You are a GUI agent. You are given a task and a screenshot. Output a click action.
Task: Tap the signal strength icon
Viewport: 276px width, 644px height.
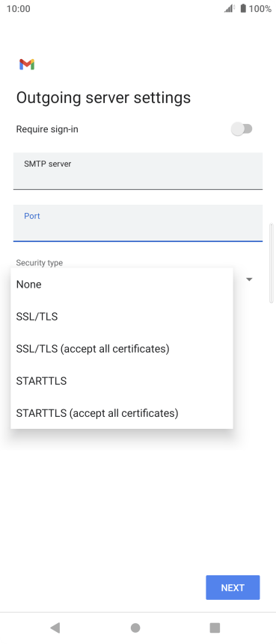click(x=230, y=8)
